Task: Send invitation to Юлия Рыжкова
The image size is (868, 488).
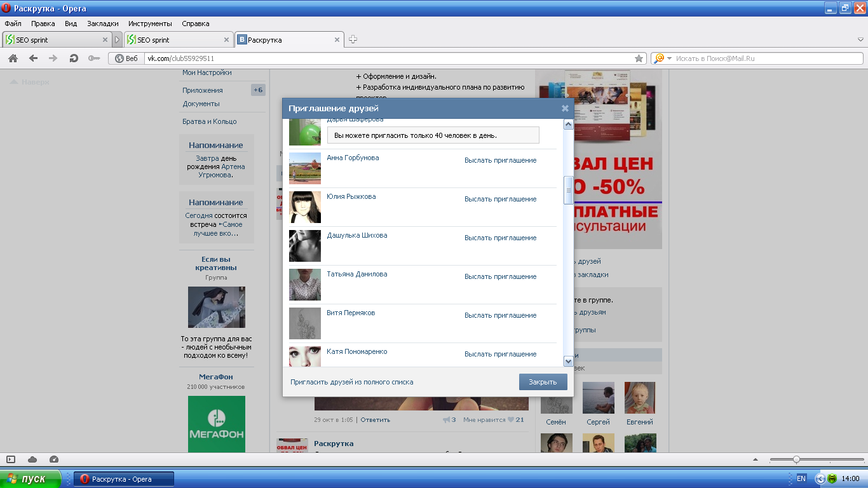Action: [500, 199]
